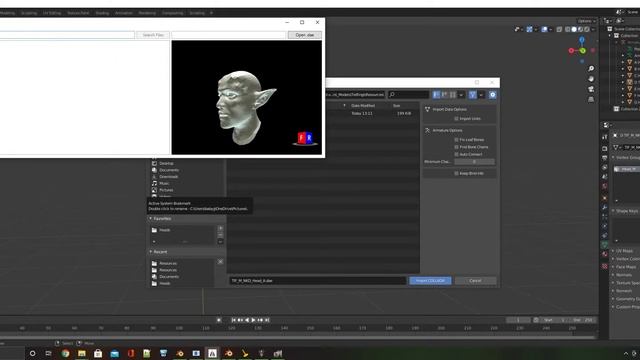Screen dimensions: 640x360
Task: Open display settings dropdown beside thumbnail icon
Action: pyautogui.click(x=461, y=95)
